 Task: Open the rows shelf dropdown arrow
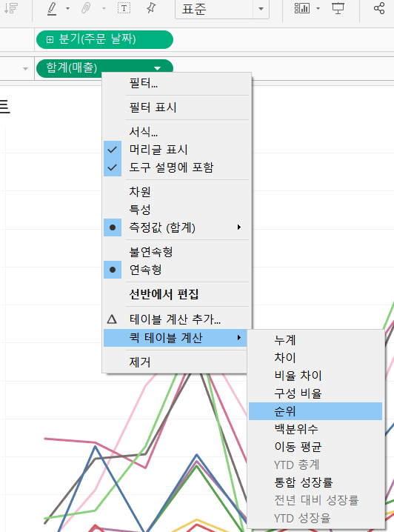click(x=25, y=69)
